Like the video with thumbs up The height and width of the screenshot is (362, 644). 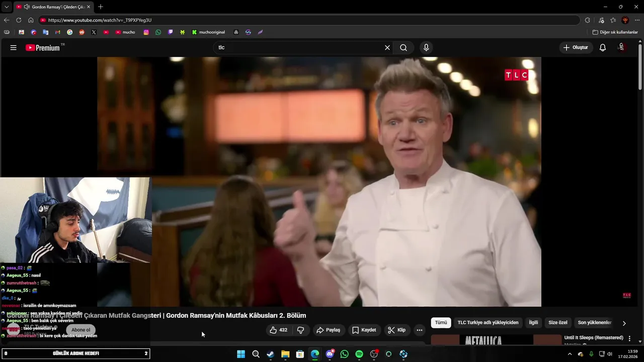[278, 330]
